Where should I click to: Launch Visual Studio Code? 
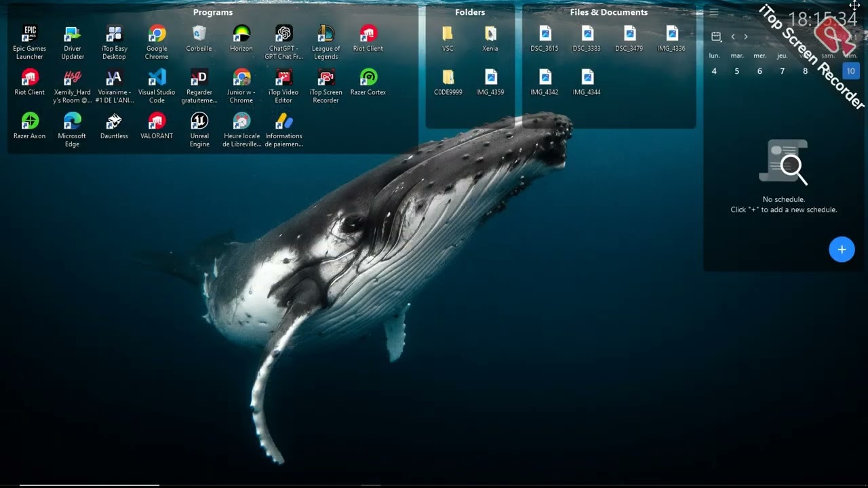click(x=157, y=86)
